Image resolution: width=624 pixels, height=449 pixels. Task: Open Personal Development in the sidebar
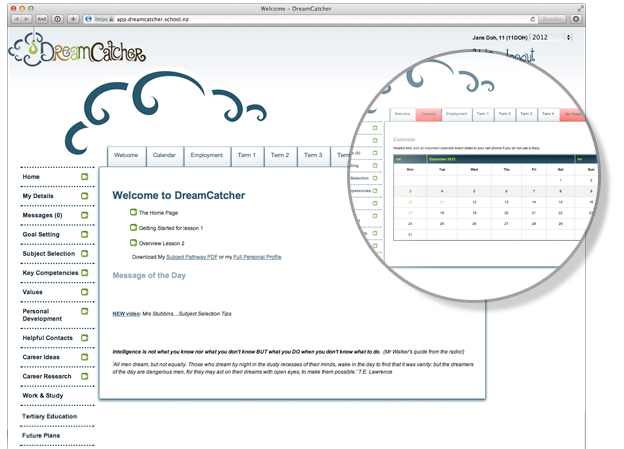(x=42, y=315)
